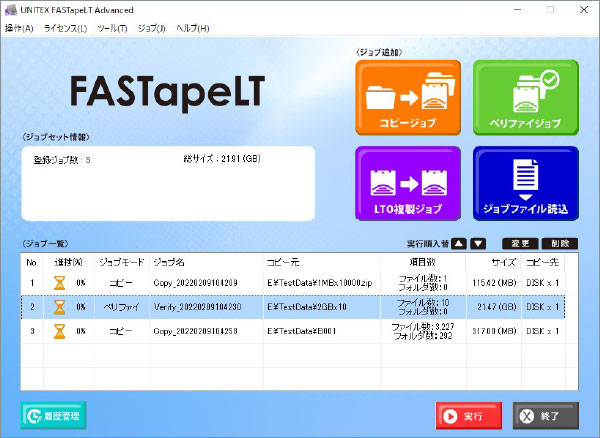Click the hourglass icon in job row 1
Image resolution: width=600 pixels, height=438 pixels.
click(x=59, y=284)
